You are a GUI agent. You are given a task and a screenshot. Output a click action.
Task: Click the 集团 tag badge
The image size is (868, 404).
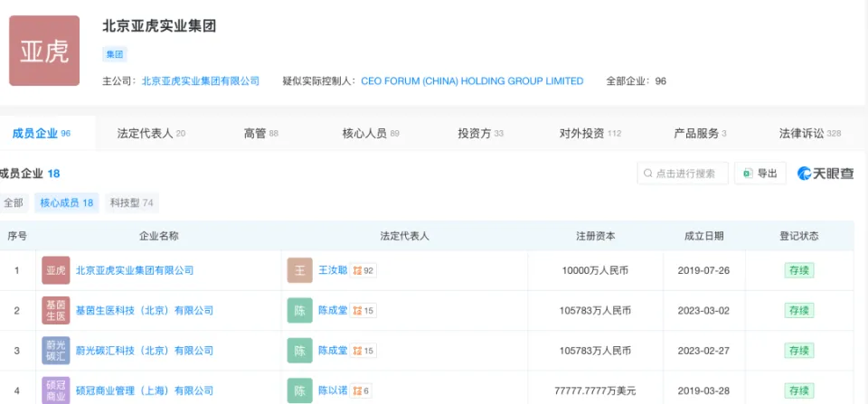pyautogui.click(x=115, y=54)
